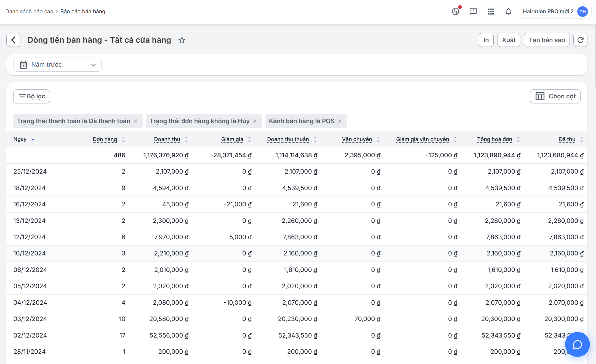Mark report as favorite with star

coord(182,40)
